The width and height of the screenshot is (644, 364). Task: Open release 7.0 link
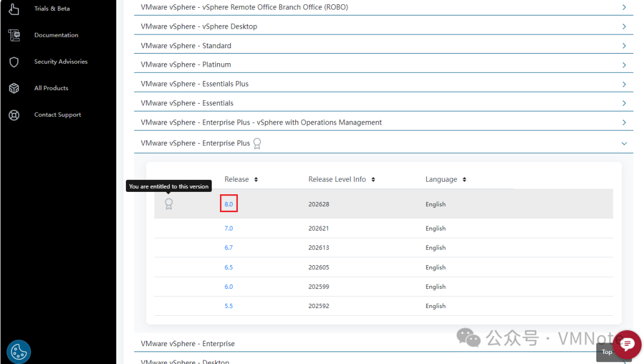click(229, 228)
